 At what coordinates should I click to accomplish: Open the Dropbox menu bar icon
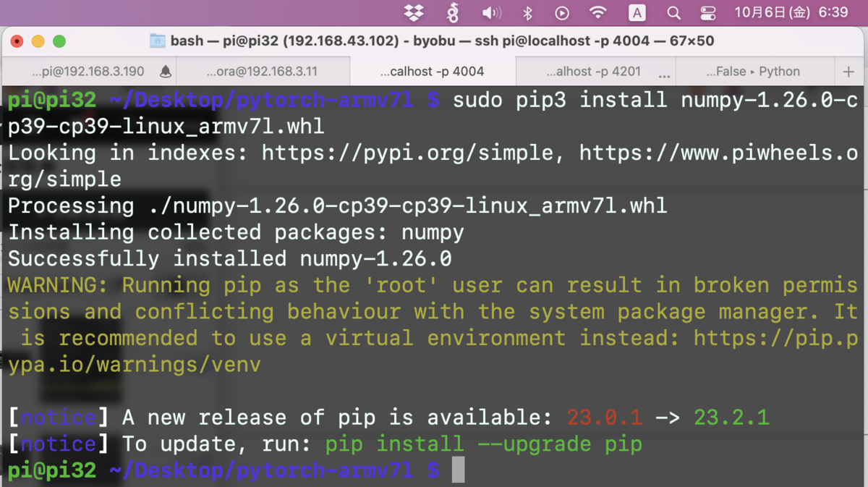(x=414, y=13)
